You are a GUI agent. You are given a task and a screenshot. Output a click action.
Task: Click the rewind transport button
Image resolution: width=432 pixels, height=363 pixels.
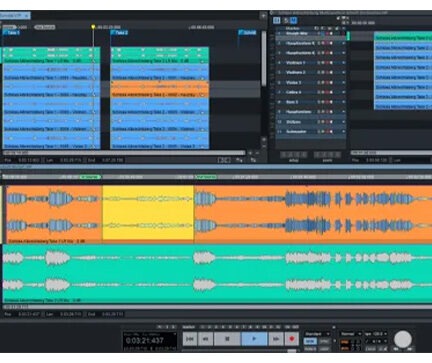(x=205, y=339)
